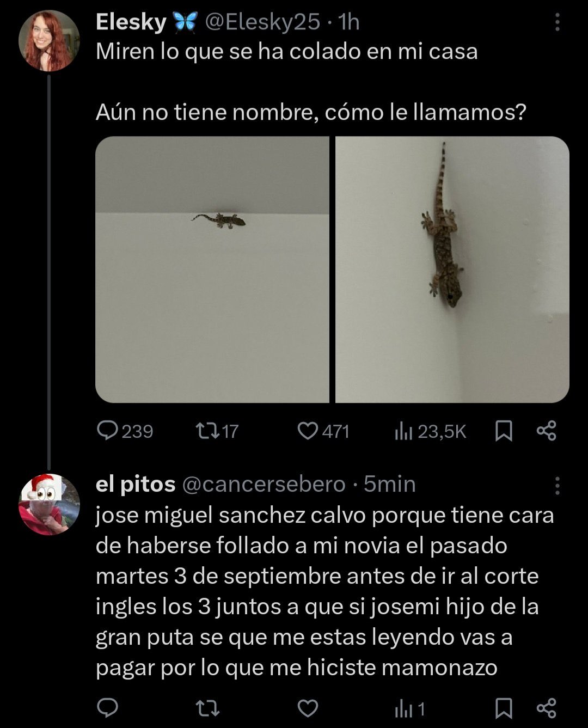View analytics of el pitos reply
The height and width of the screenshot is (728, 588).
coord(403,709)
